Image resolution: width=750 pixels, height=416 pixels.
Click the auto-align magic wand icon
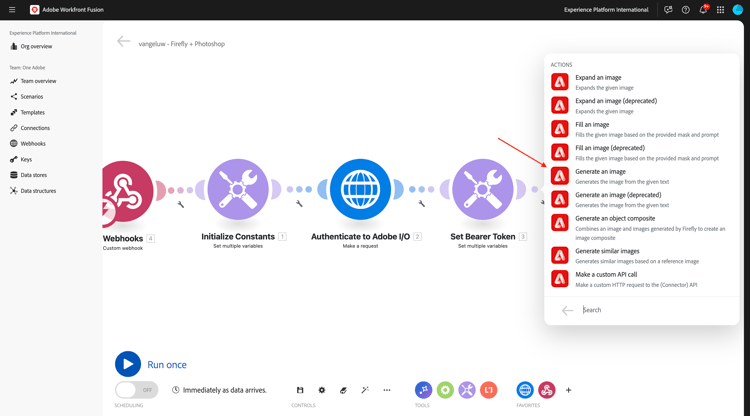(x=365, y=390)
